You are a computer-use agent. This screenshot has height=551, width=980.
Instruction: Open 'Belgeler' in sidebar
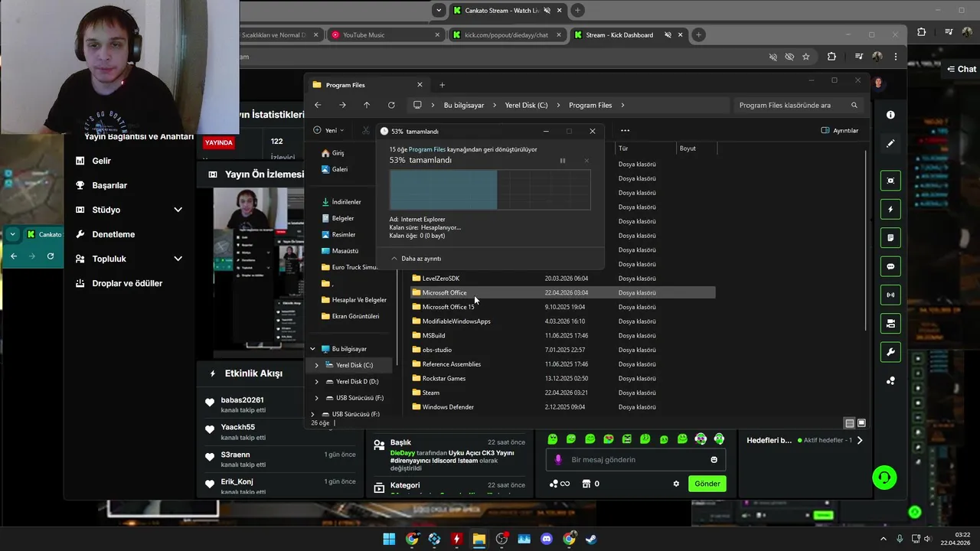tap(337, 218)
